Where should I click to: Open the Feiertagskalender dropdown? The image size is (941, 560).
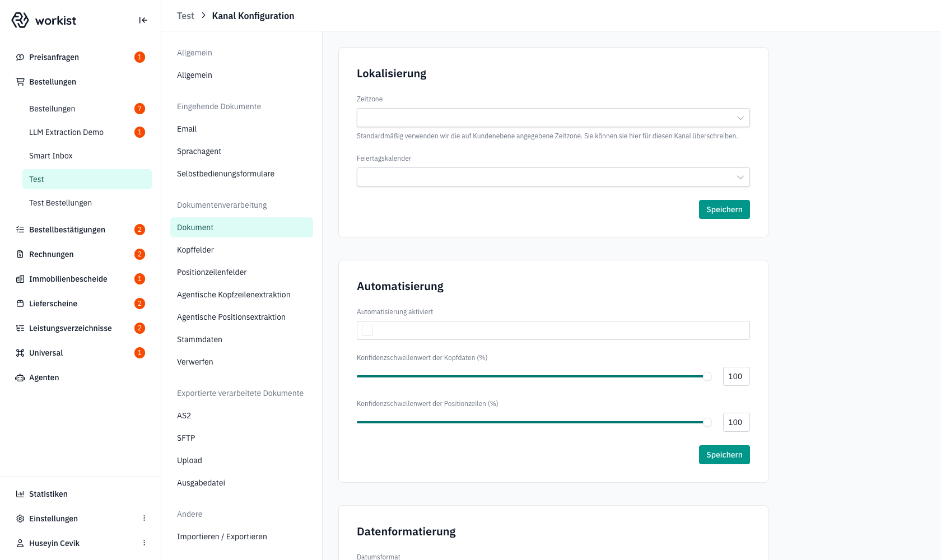pos(553,177)
